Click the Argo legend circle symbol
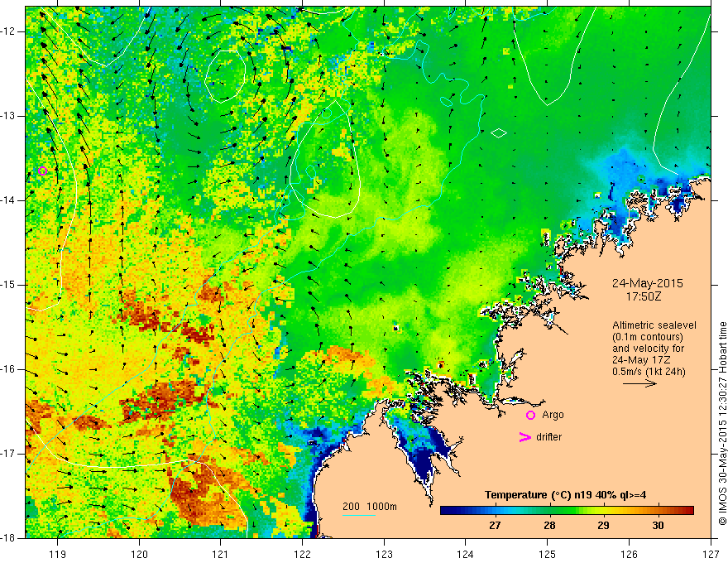728x563 pixels. pyautogui.click(x=530, y=416)
